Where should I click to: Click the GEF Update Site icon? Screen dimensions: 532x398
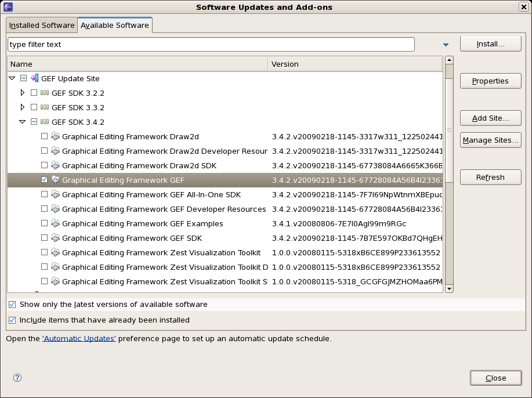[x=34, y=78]
